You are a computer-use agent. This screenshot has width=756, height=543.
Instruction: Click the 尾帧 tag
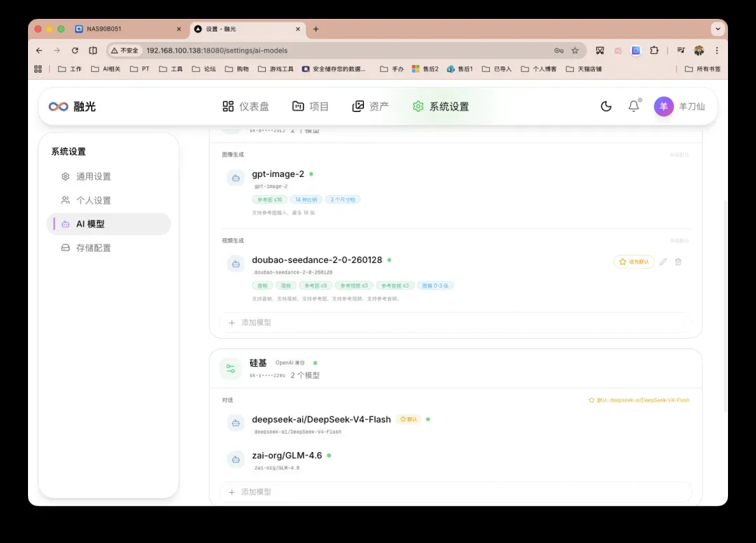coord(286,285)
